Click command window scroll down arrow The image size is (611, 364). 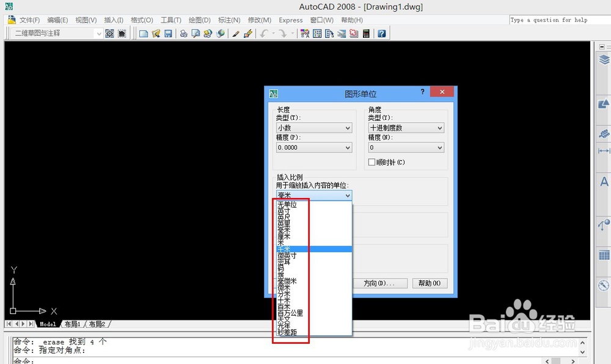582,352
